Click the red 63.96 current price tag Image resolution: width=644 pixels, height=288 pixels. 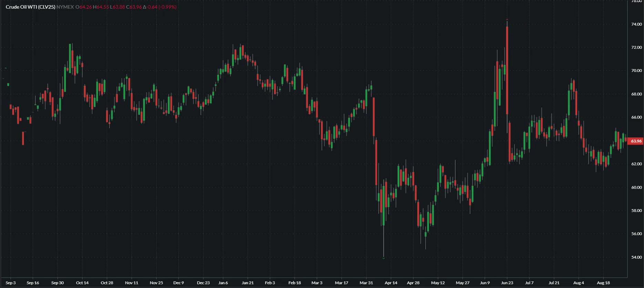click(636, 141)
